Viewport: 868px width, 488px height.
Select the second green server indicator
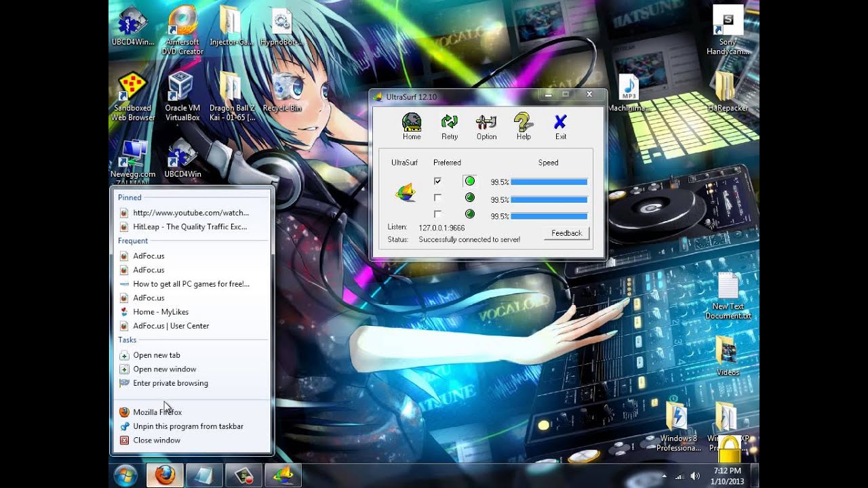point(469,198)
